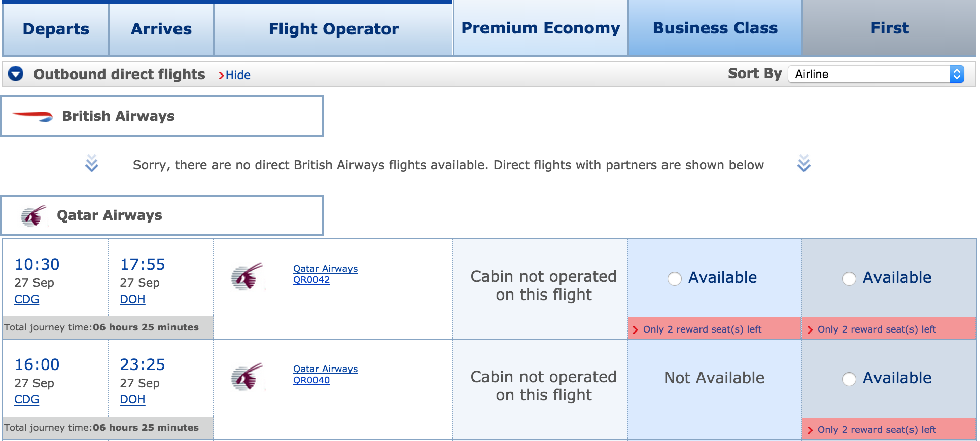Select the First cabin tab

point(889,28)
